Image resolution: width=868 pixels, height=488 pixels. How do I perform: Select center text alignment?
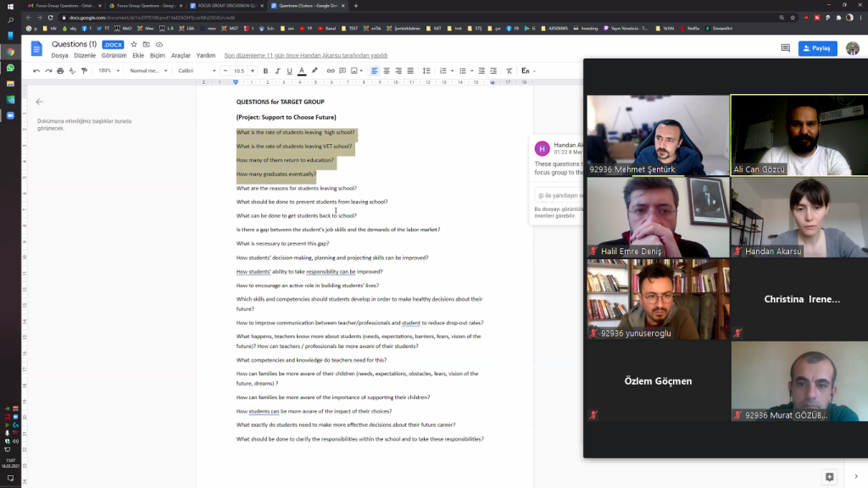(x=387, y=71)
